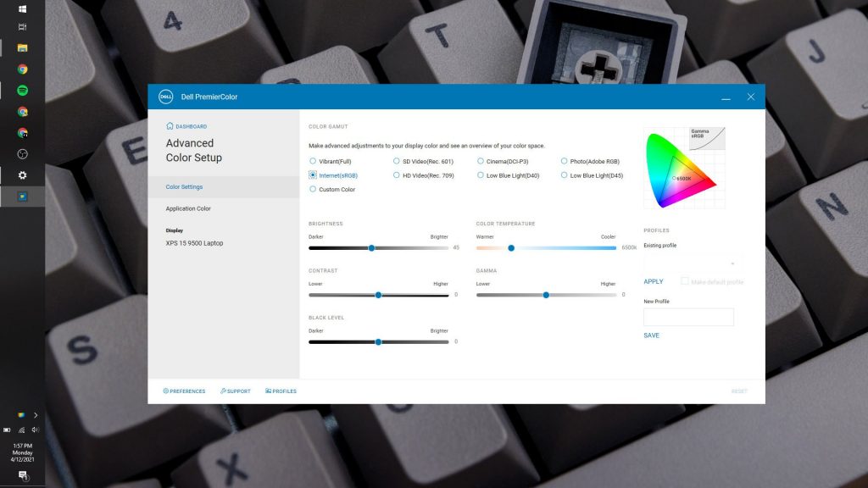Click the Color Temperature slider handle
This screenshot has width=868, height=488.
[x=511, y=248]
